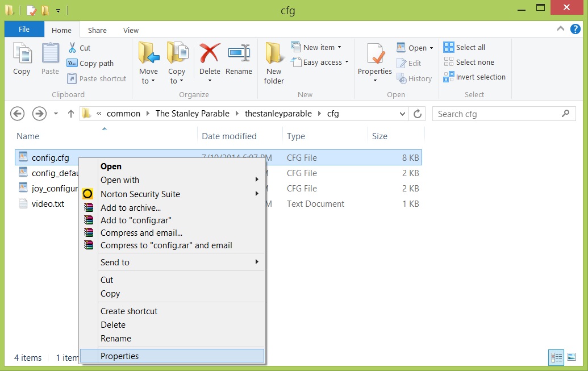Switch to details view icon in status bar
The height and width of the screenshot is (371, 588).
point(556,357)
